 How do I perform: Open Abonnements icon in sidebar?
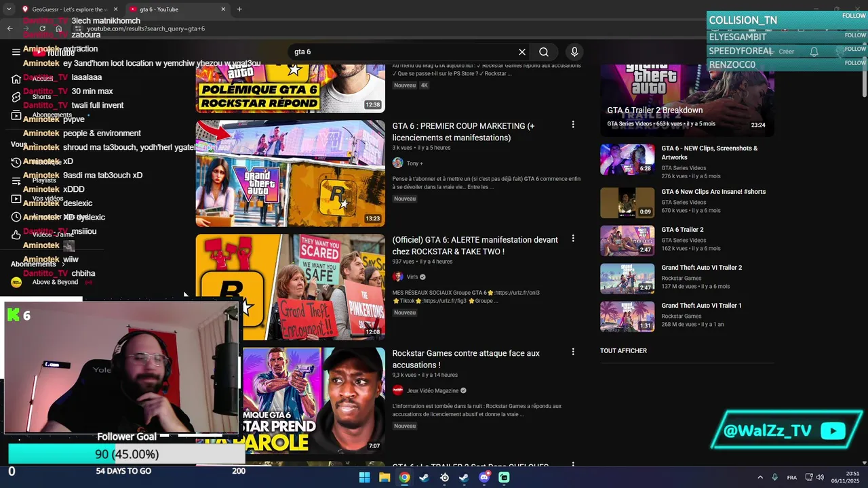[x=16, y=115]
